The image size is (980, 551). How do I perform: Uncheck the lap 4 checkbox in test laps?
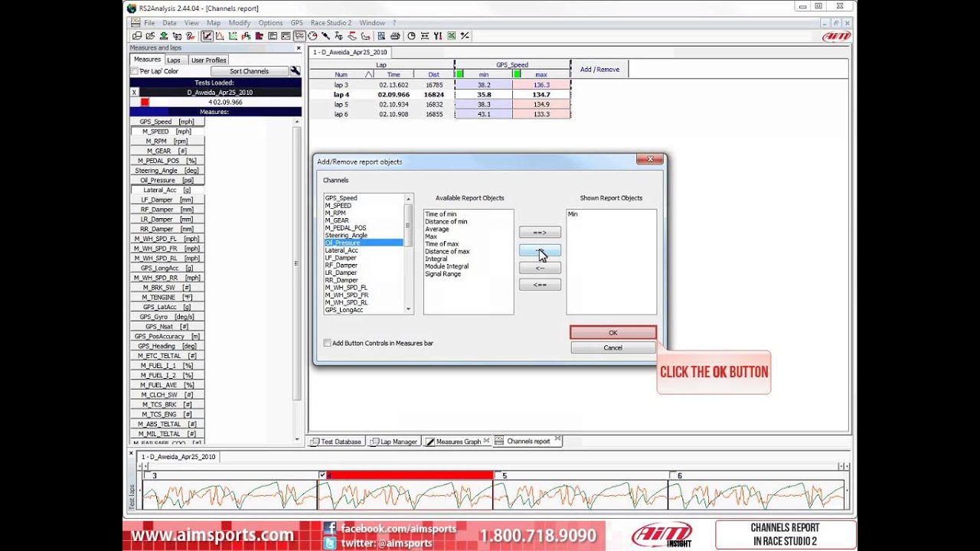[x=322, y=475]
